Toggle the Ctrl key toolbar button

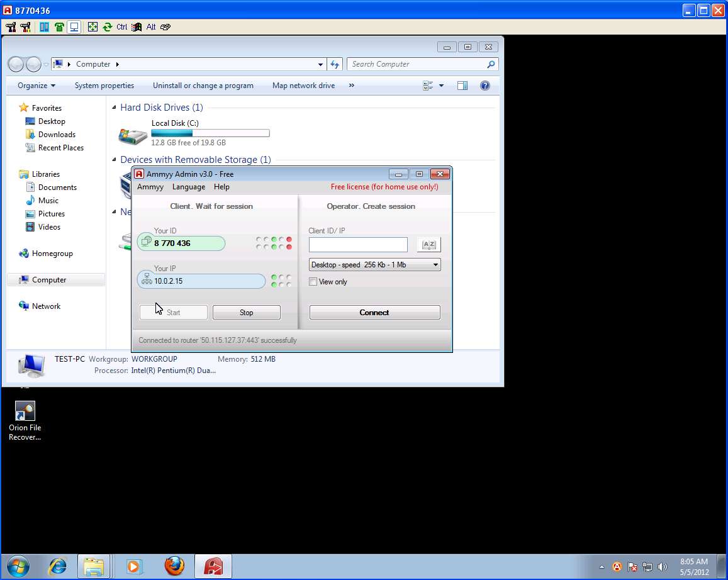[x=121, y=27]
